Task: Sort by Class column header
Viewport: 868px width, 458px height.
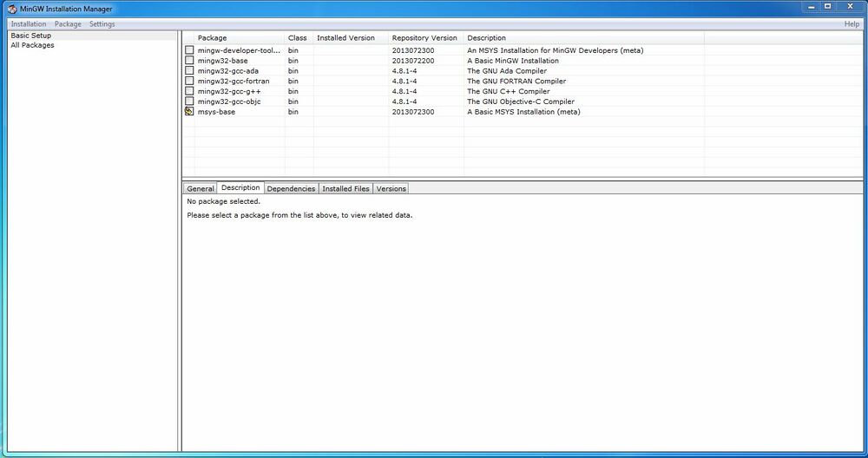Action: (x=299, y=38)
